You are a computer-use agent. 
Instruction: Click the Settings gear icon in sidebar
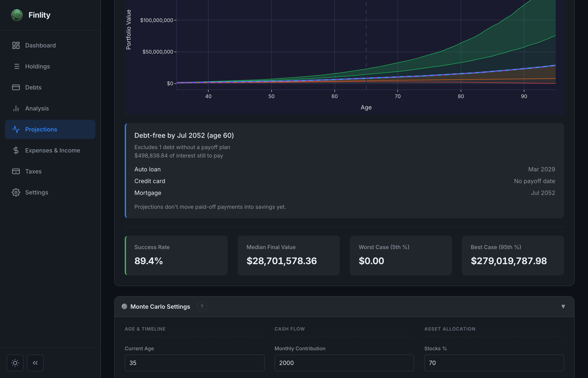tap(16, 192)
